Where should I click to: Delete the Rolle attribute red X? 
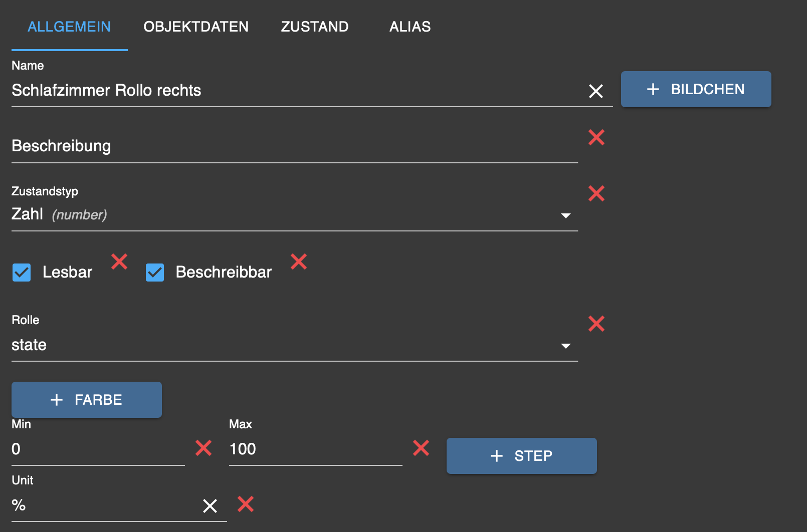coord(596,324)
